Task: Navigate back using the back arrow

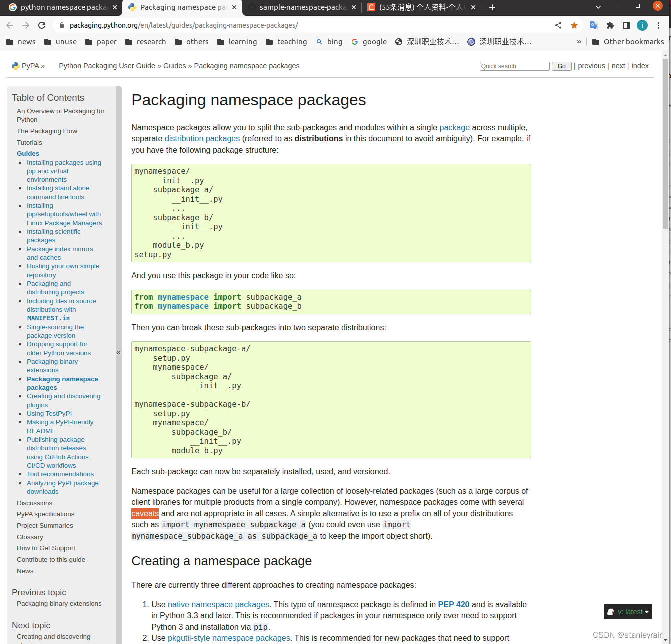Action: tap(10, 25)
